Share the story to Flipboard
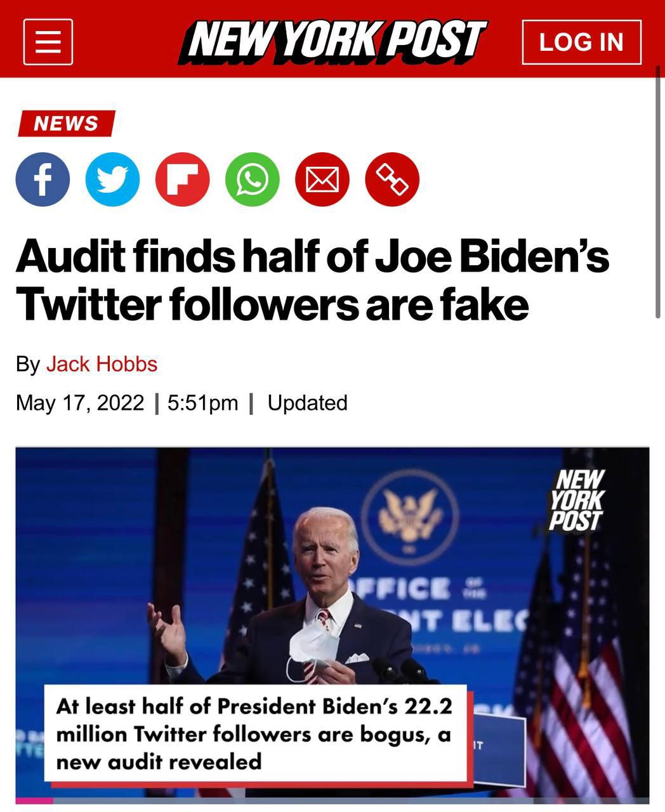Screen dimensions: 665x812 [x=182, y=179]
